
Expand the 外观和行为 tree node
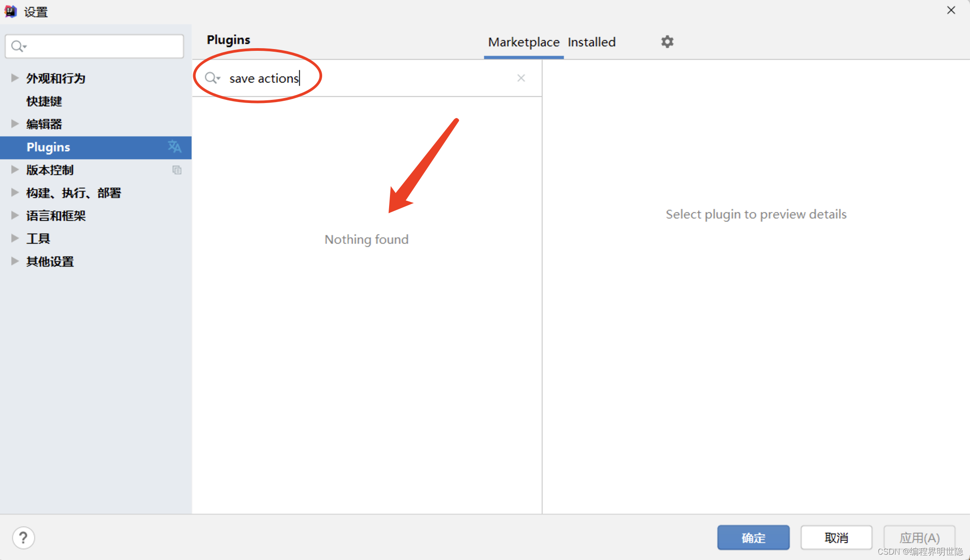coord(15,78)
